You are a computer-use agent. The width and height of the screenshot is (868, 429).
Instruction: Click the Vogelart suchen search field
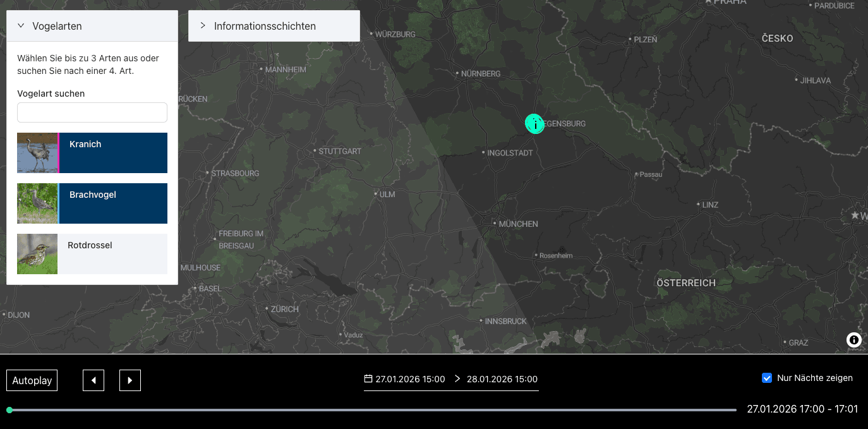pos(92,112)
